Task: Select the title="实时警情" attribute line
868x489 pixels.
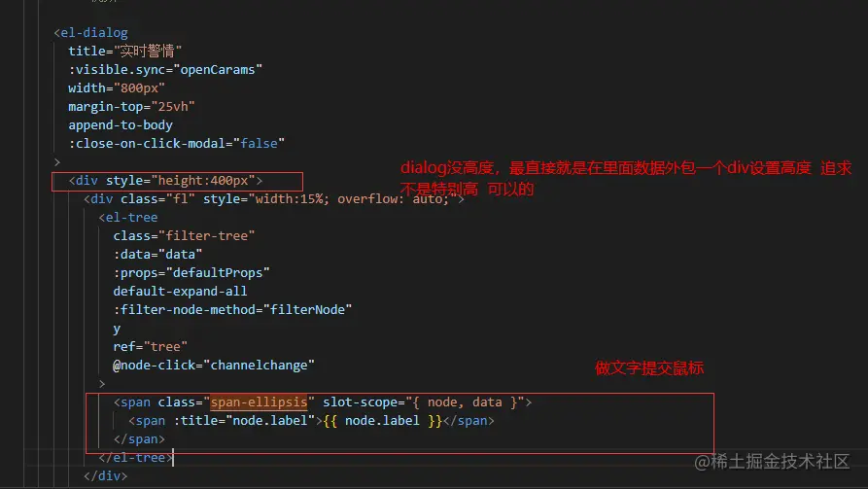Action: pos(124,51)
